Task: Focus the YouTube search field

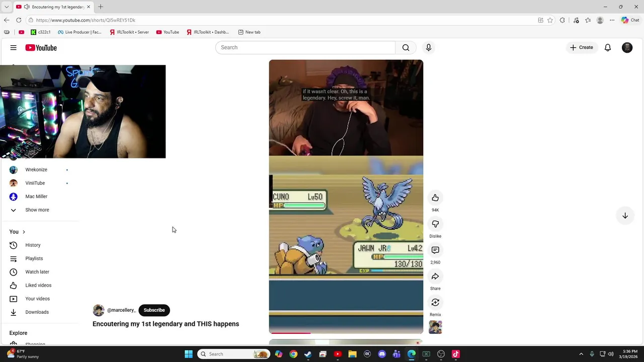Action: point(305,47)
